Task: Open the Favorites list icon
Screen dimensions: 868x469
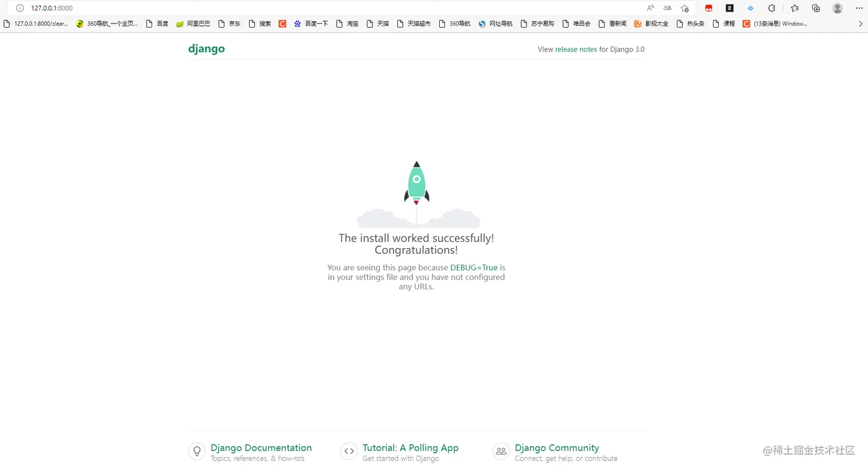Action: click(795, 8)
